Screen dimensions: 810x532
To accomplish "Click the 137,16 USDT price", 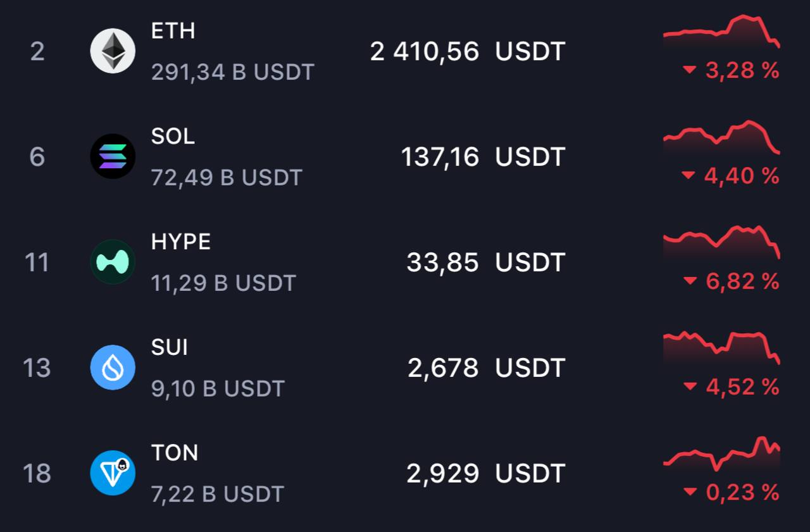I will (483, 157).
